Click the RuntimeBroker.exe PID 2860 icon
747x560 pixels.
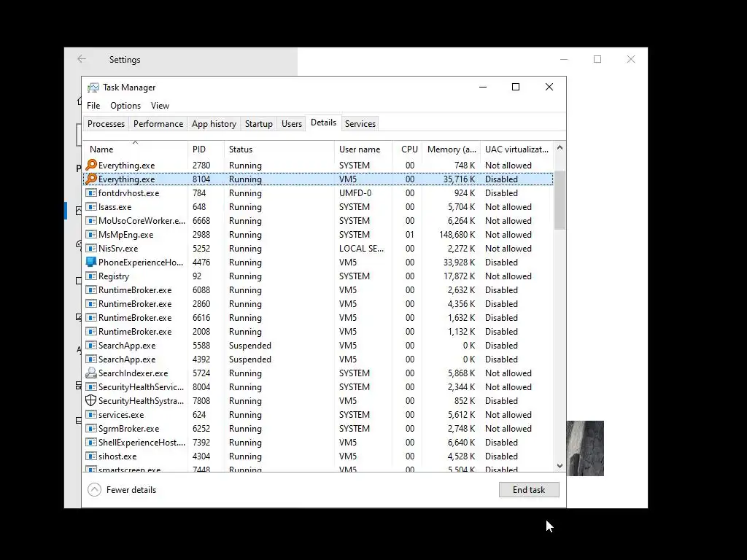[91, 303]
